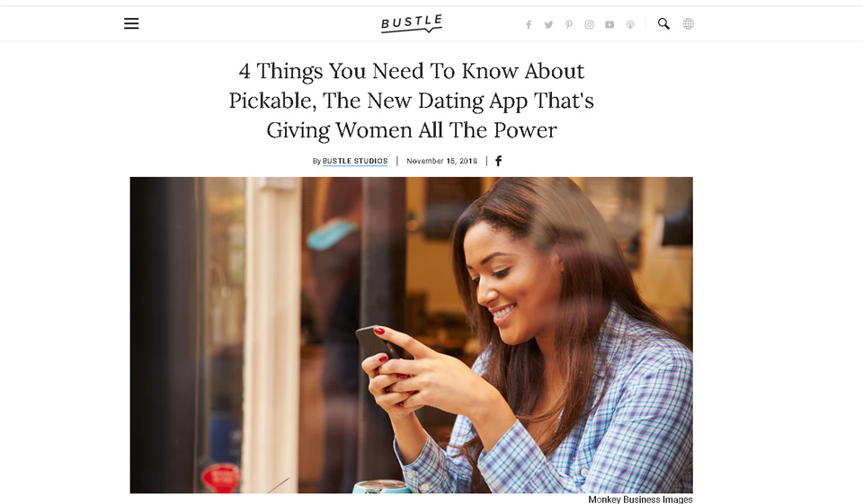863x504 pixels.
Task: Open the search magnifying glass
Action: click(x=663, y=23)
